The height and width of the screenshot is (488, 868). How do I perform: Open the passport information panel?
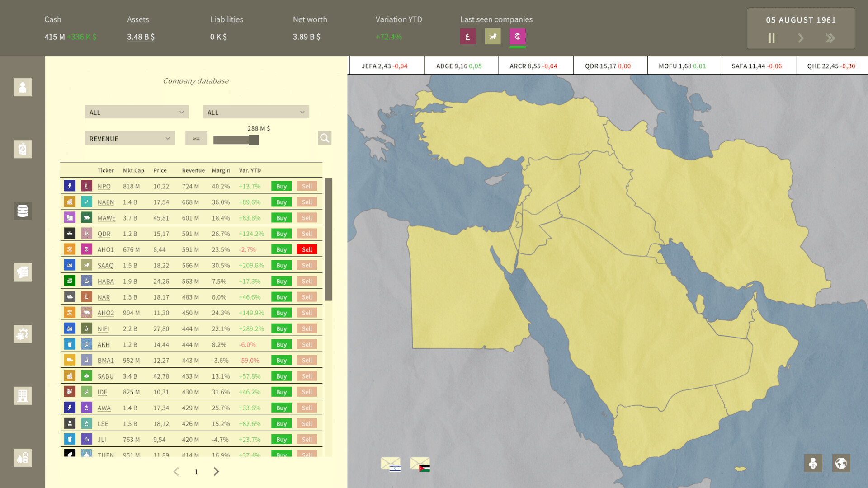click(x=22, y=149)
